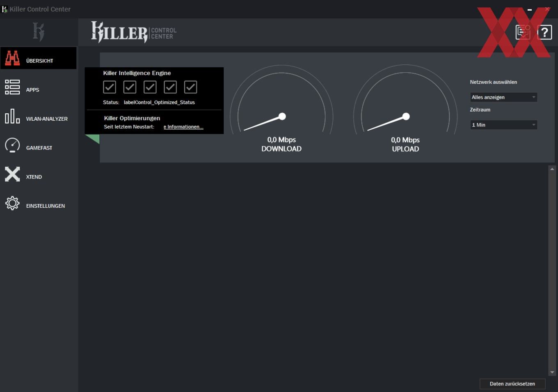Click the Xtend X icon
The width and height of the screenshot is (558, 392).
pos(12,174)
